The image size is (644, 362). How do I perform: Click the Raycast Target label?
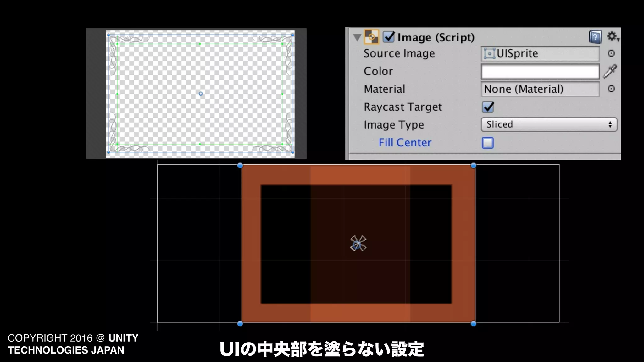point(403,107)
